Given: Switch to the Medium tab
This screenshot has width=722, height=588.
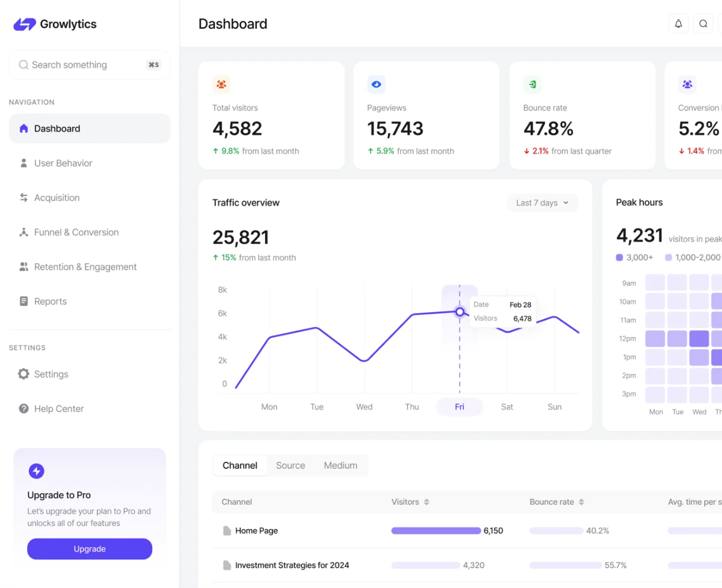Looking at the screenshot, I should pos(341,465).
